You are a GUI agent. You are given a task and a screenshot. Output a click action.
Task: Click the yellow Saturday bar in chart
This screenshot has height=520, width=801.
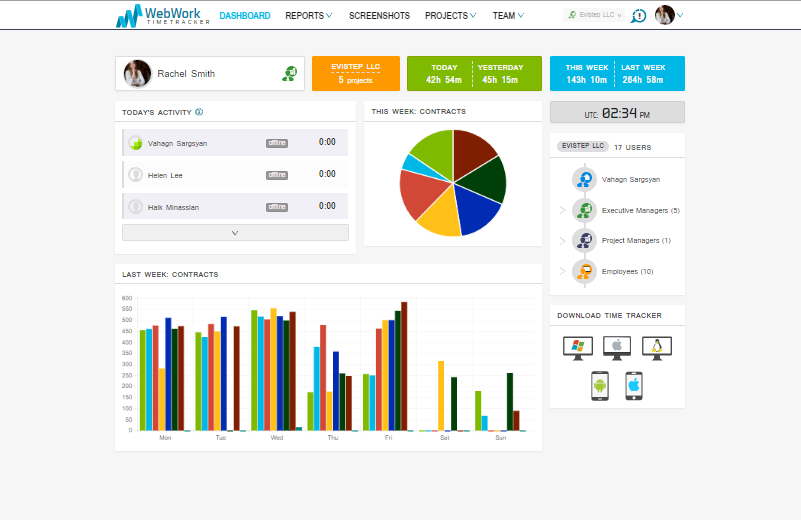pyautogui.click(x=441, y=396)
